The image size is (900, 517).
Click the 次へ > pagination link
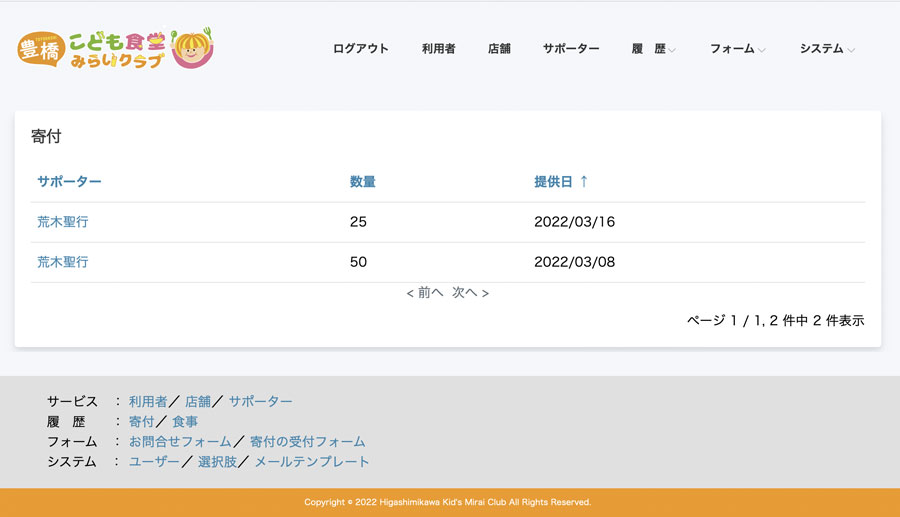[x=470, y=293]
